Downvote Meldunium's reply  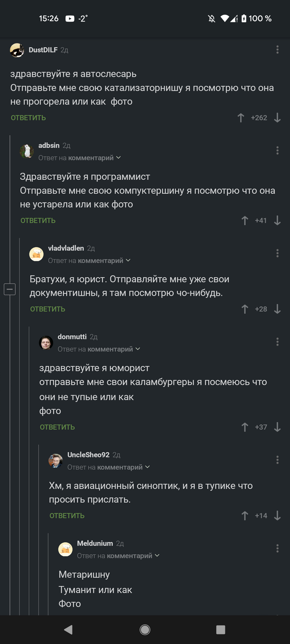tap(277, 619)
